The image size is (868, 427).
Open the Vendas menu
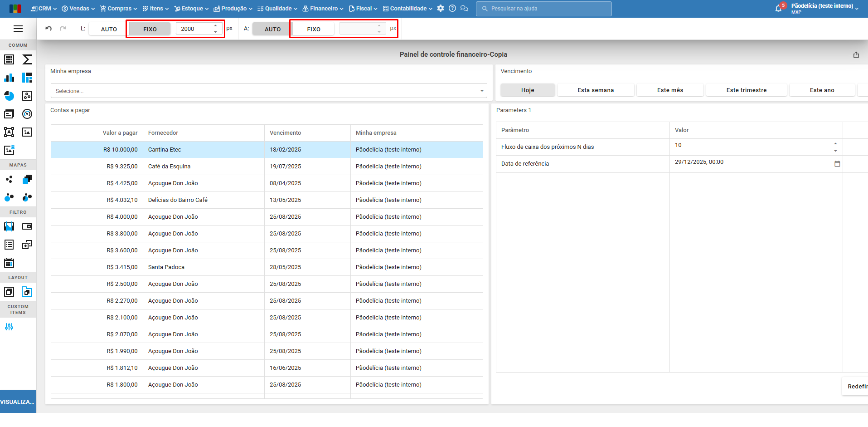point(78,9)
